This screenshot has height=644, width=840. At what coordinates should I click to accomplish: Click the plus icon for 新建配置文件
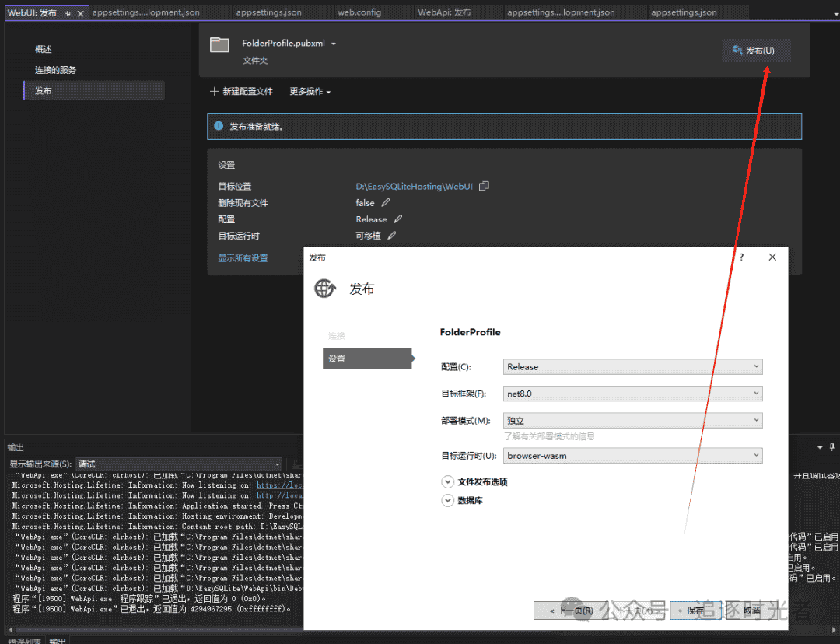click(x=214, y=91)
